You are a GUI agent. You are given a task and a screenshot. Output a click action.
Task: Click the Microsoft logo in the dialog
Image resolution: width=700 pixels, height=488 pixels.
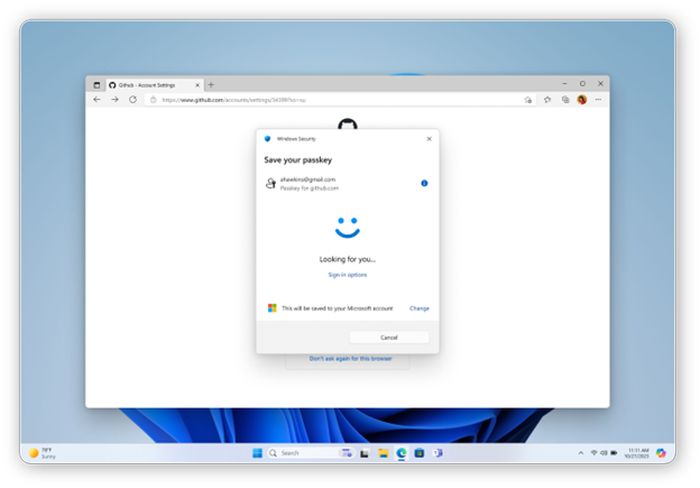(272, 308)
